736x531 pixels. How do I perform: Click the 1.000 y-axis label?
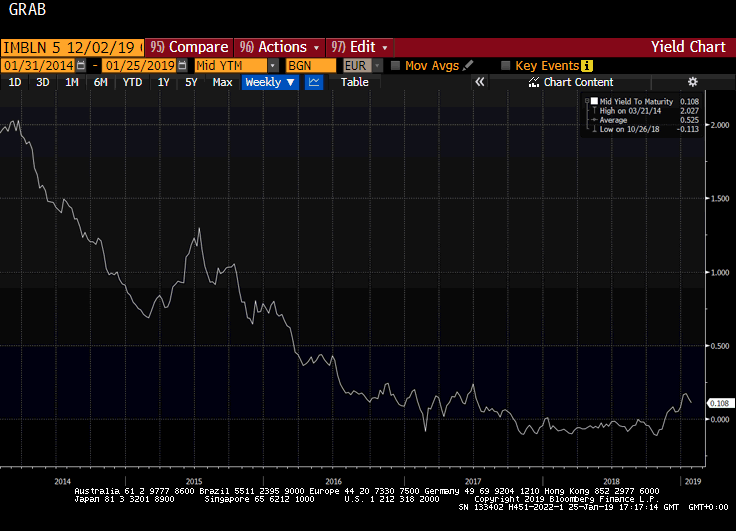[720, 272]
